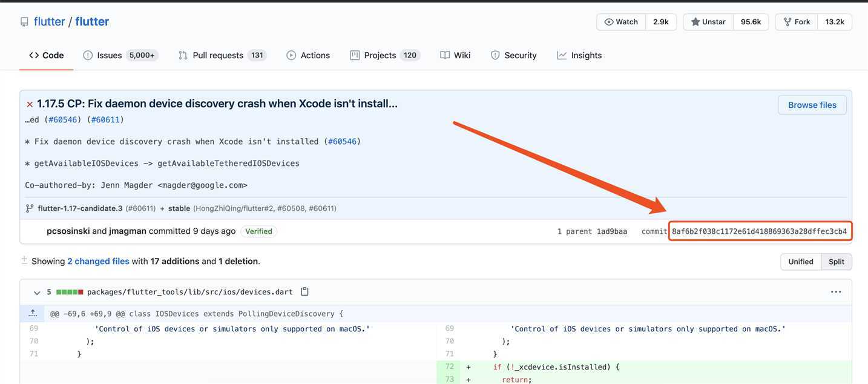868x384 pixels.
Task: Click the red failed-status X icon
Action: [30, 104]
